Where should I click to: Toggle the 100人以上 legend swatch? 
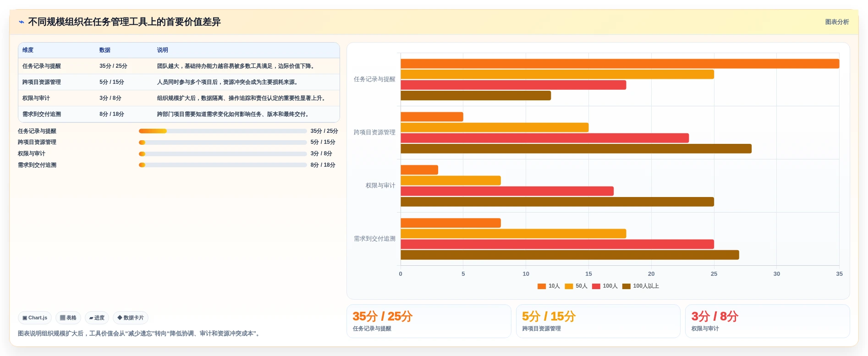click(626, 286)
